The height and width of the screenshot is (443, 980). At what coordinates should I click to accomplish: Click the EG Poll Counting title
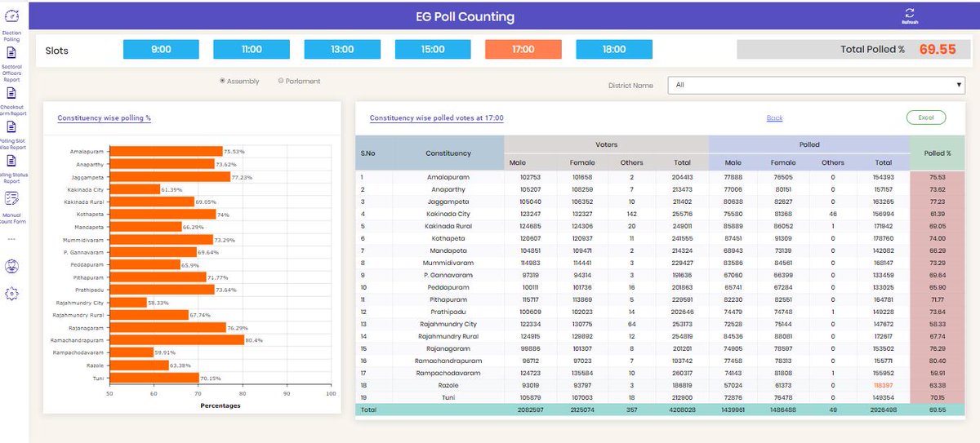(x=465, y=16)
